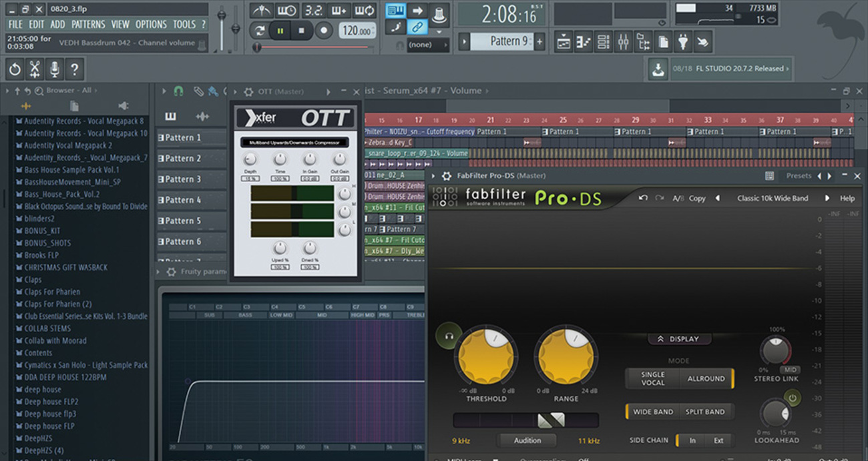Click the tempo field showing 120.000
Screen dimensions: 868x461
tap(357, 31)
